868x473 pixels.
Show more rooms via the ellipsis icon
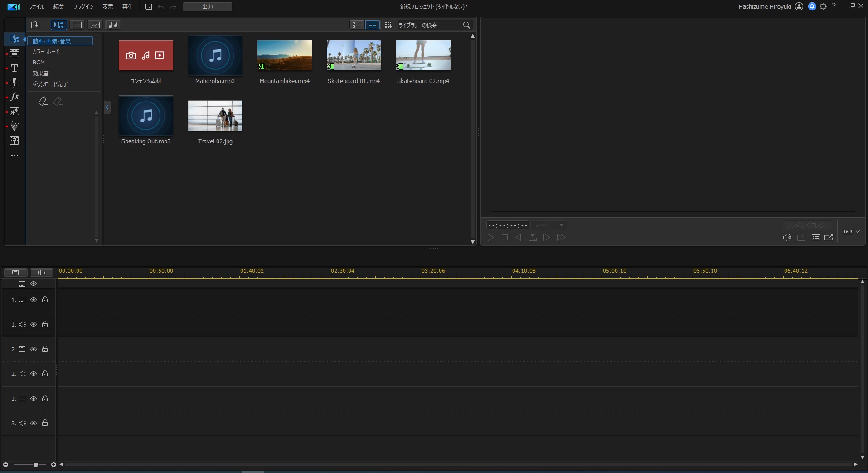pyautogui.click(x=15, y=155)
